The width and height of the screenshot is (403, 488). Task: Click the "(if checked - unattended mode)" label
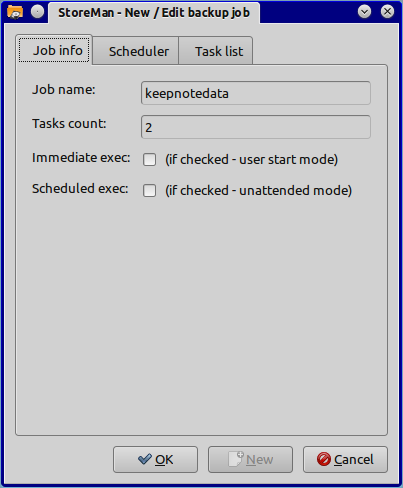(259, 191)
